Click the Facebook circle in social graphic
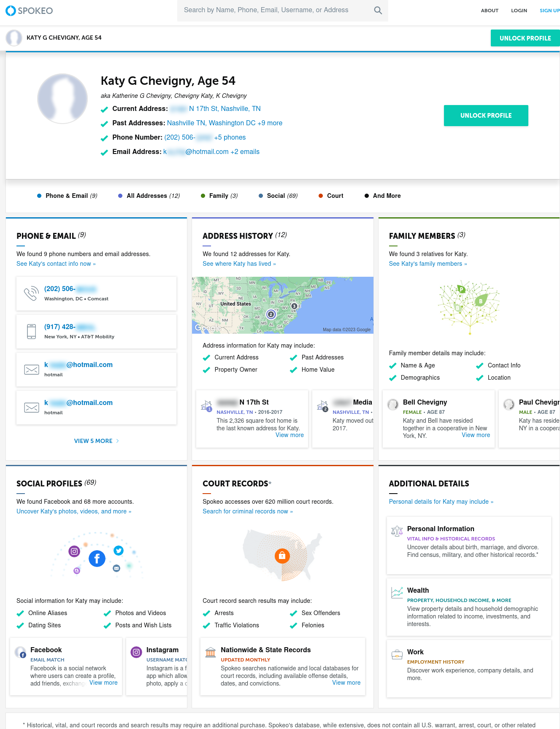The height and width of the screenshot is (729, 560). pos(97,559)
